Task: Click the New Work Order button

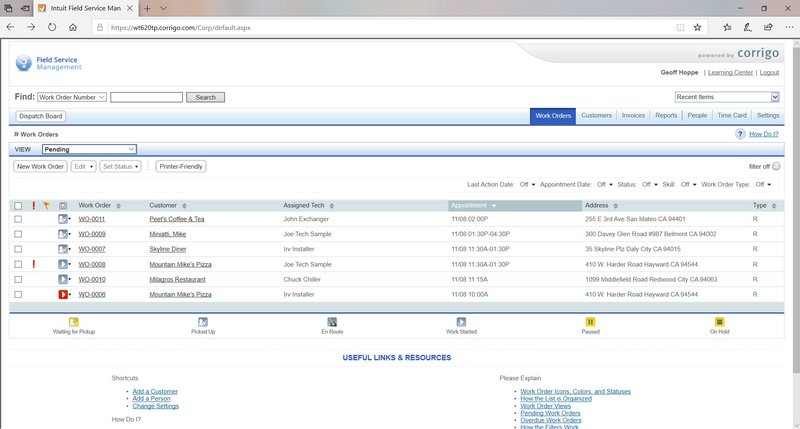Action: [40, 166]
